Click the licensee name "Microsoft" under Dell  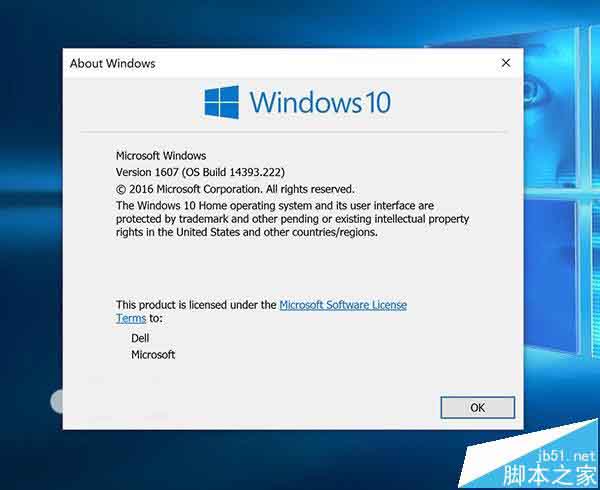click(153, 355)
